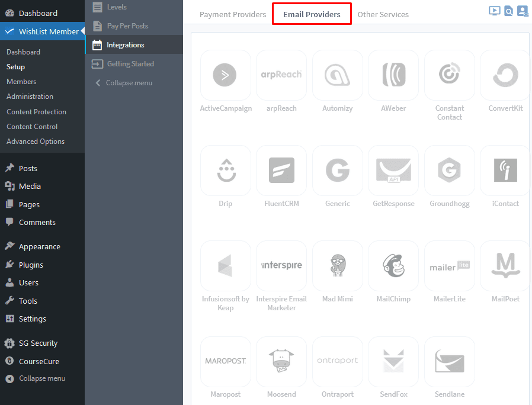The width and height of the screenshot is (532, 405).
Task: Open the Appearance menu
Action: coord(42,246)
